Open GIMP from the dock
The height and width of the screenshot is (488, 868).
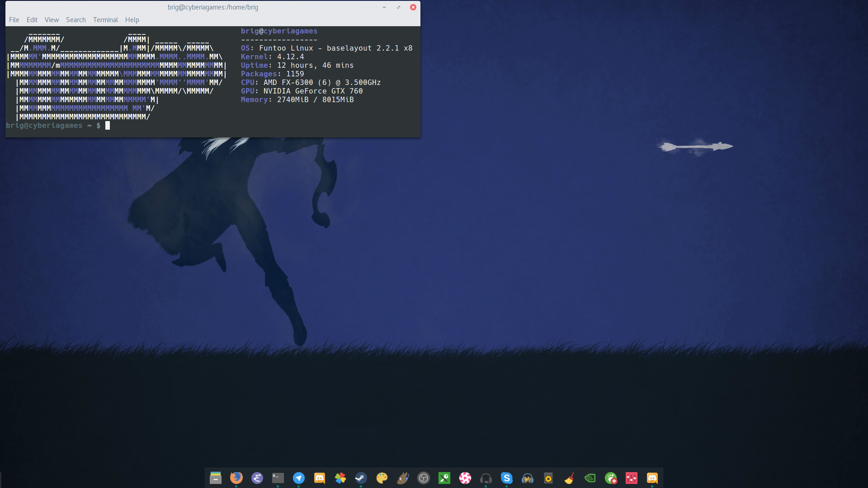tap(403, 478)
